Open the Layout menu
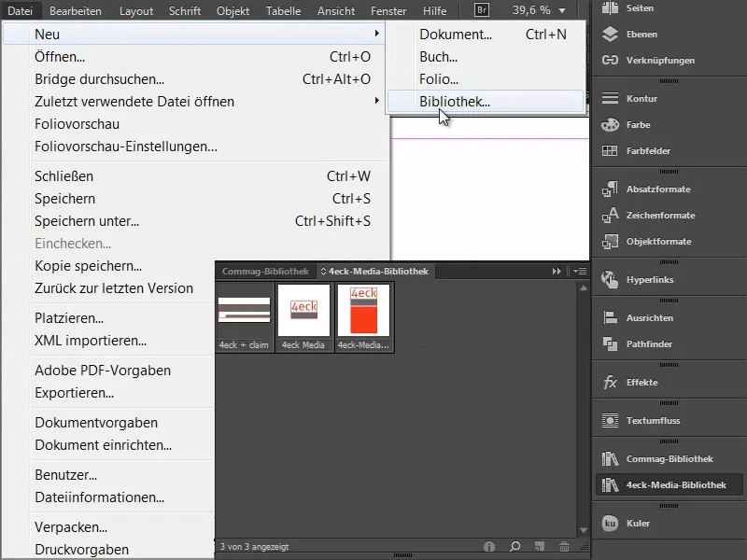The width and height of the screenshot is (747, 560). point(136,10)
